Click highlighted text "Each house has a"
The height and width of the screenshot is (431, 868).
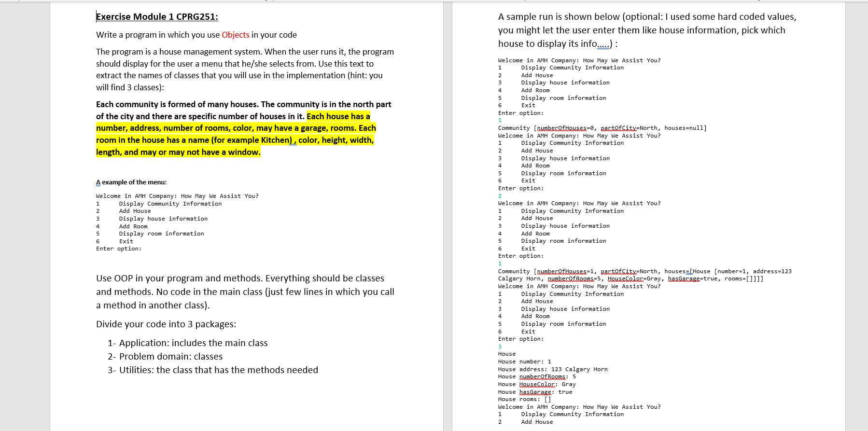coord(338,116)
